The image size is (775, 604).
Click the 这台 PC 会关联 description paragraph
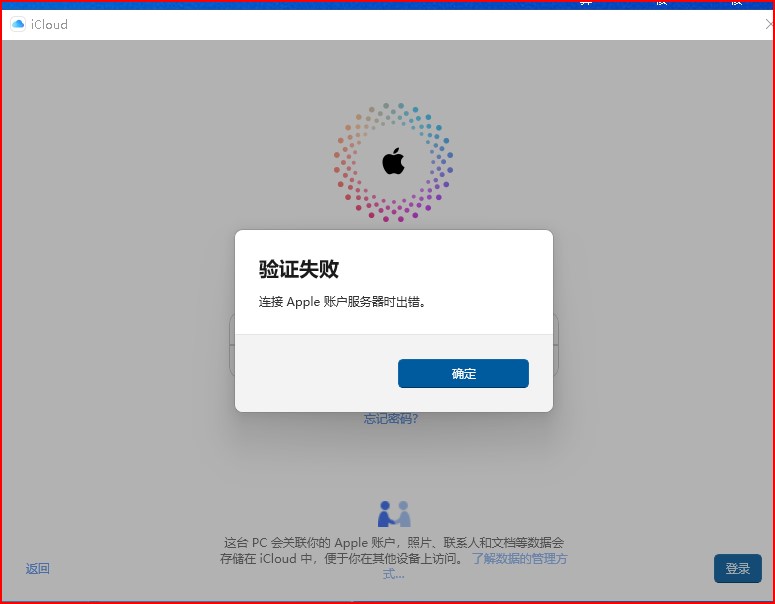[393, 551]
